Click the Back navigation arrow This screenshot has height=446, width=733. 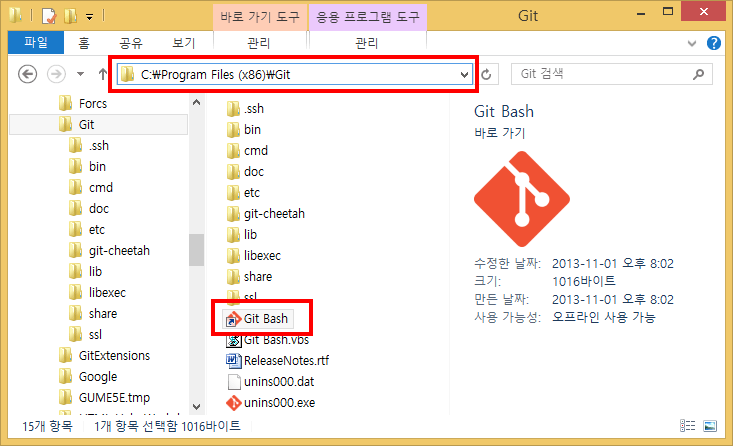coord(29,74)
